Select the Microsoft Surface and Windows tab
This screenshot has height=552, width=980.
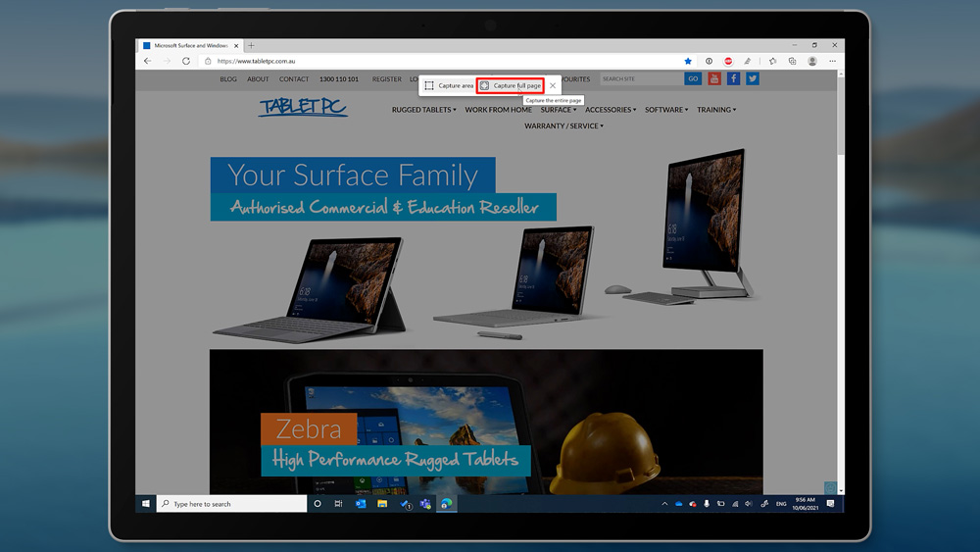pos(189,46)
